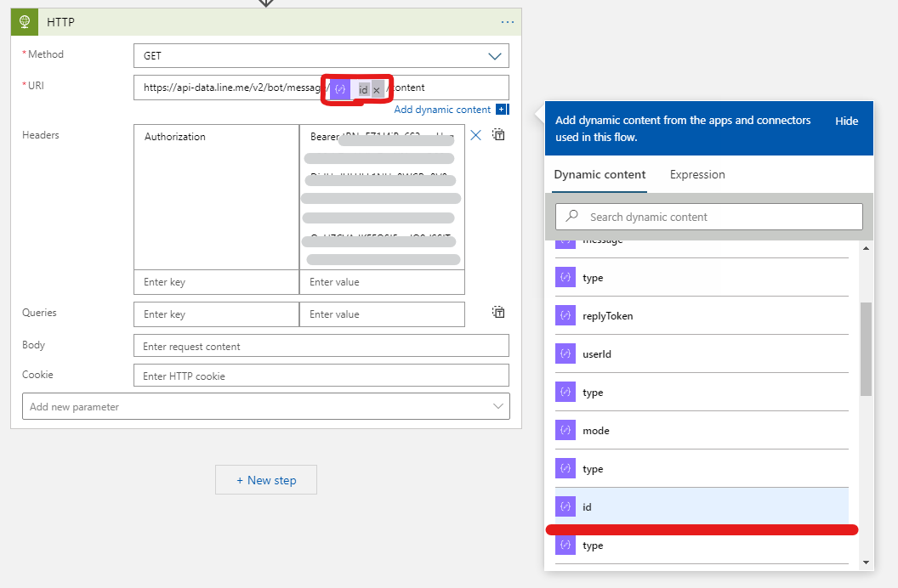This screenshot has width=898, height=588.
Task: Click the Add dynamic content link
Action: (x=442, y=110)
